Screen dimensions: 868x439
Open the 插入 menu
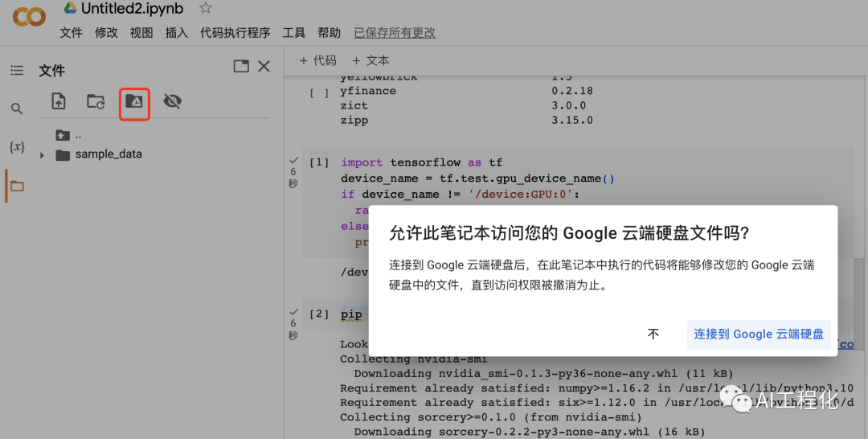click(177, 33)
